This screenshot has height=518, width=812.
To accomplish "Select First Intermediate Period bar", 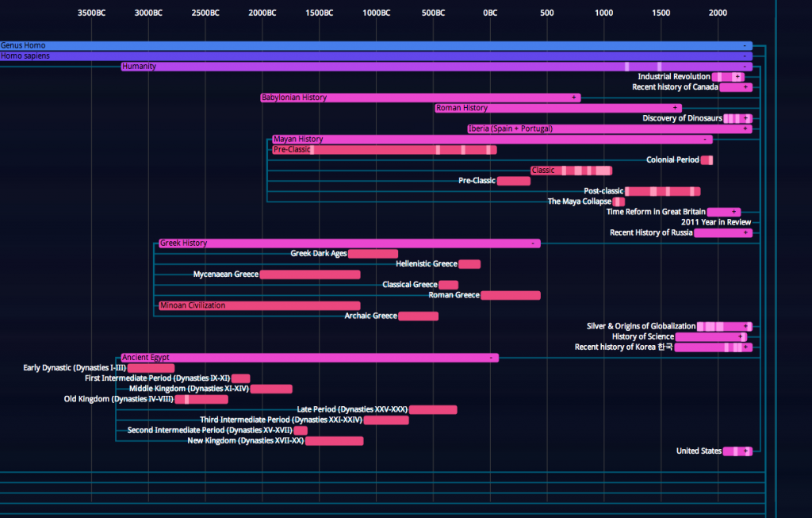I will click(241, 378).
